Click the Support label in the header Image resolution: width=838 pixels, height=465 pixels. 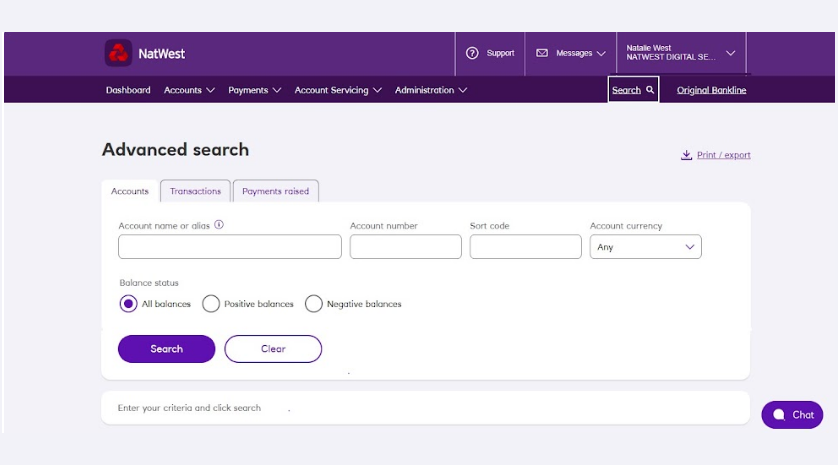pos(500,53)
